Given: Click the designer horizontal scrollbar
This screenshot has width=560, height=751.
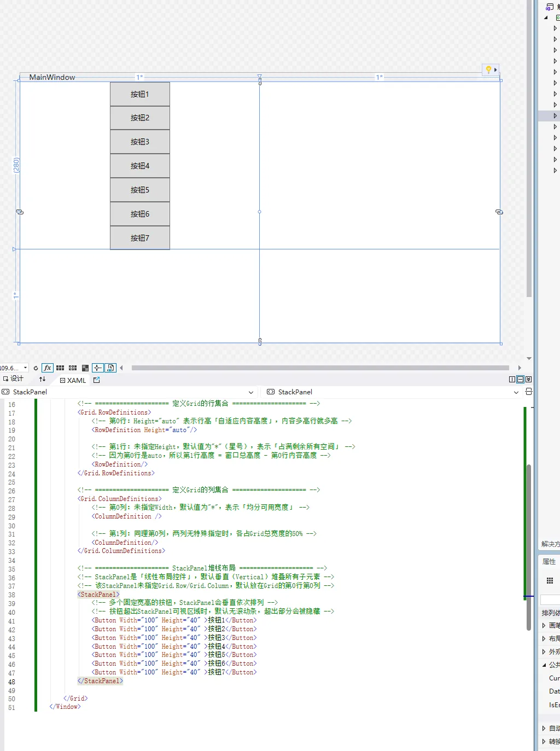Looking at the screenshot, I should [320, 368].
